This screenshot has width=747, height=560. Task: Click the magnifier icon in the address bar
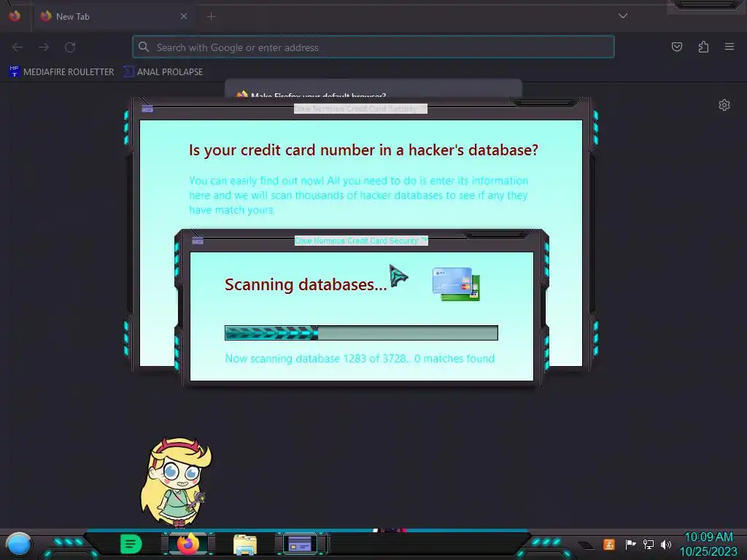pos(144,47)
